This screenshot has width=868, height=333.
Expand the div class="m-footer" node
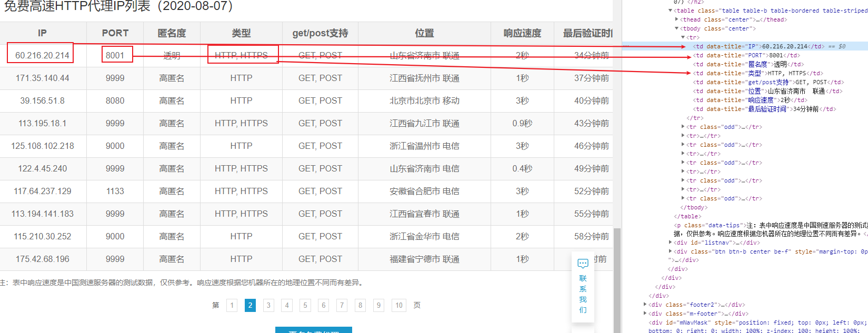tap(645, 314)
